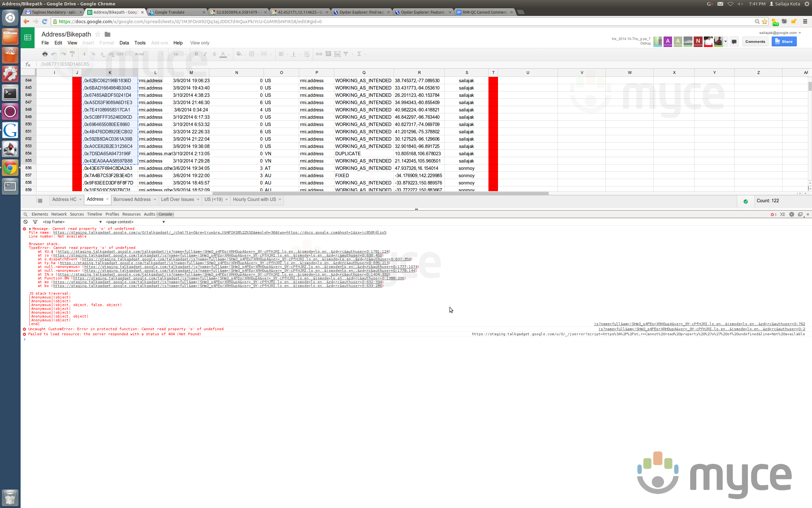Screen dimensions: 812x508
Task: Click the Chrome icon in launcher
Action: (x=10, y=168)
